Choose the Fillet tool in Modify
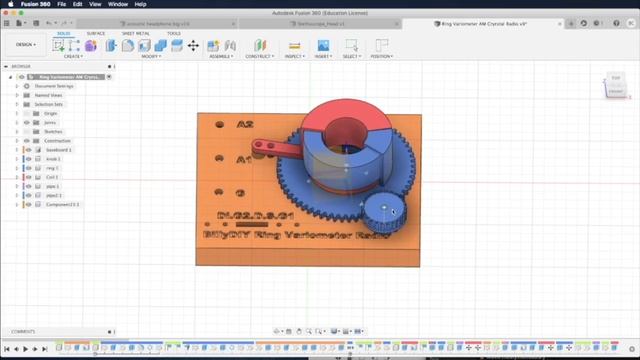This screenshot has height=360, width=640. click(128, 45)
